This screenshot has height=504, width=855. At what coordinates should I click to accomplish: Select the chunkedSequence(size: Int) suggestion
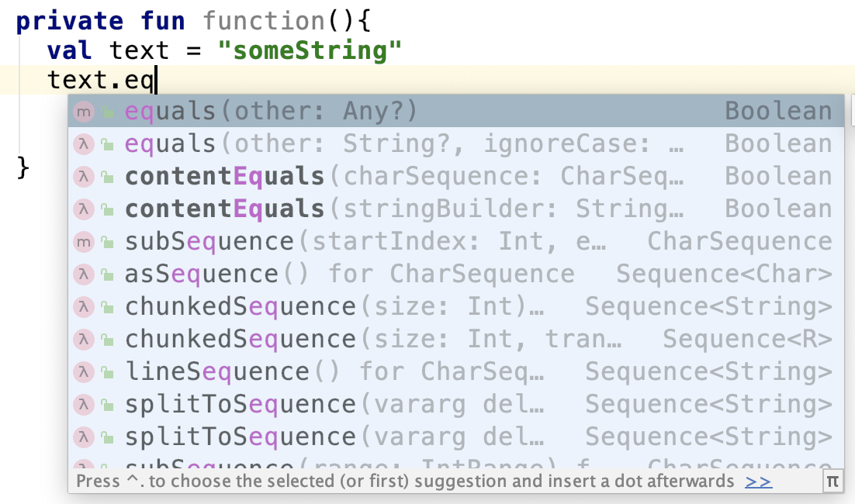(310, 306)
